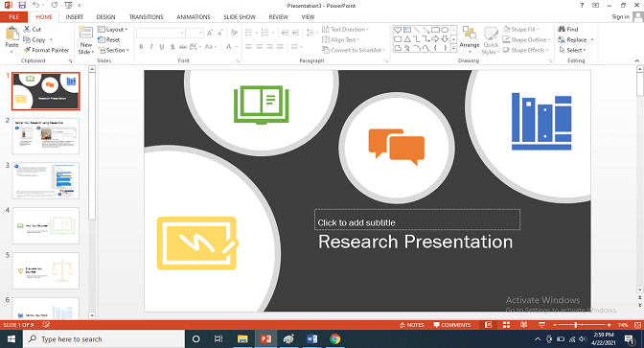Screen dimensions: 644x348
Task: Click the Cut scissors icon
Action: (27, 29)
